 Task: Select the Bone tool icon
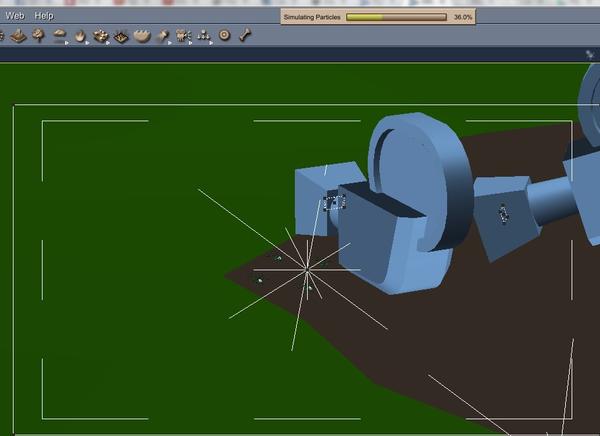245,35
